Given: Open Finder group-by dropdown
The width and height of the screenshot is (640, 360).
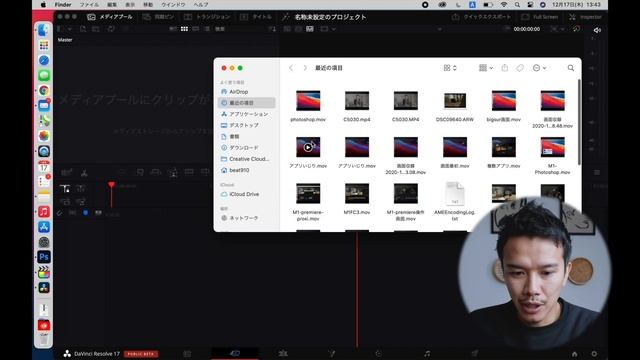Looking at the screenshot, I should 486,68.
